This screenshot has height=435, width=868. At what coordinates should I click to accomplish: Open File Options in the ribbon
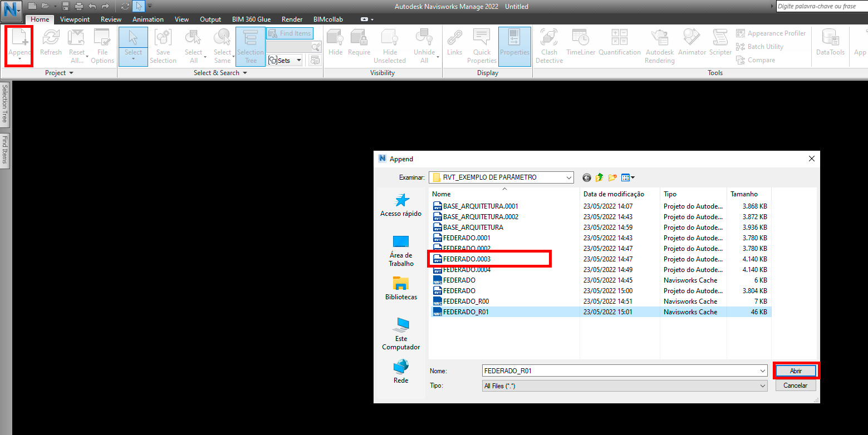point(102,46)
